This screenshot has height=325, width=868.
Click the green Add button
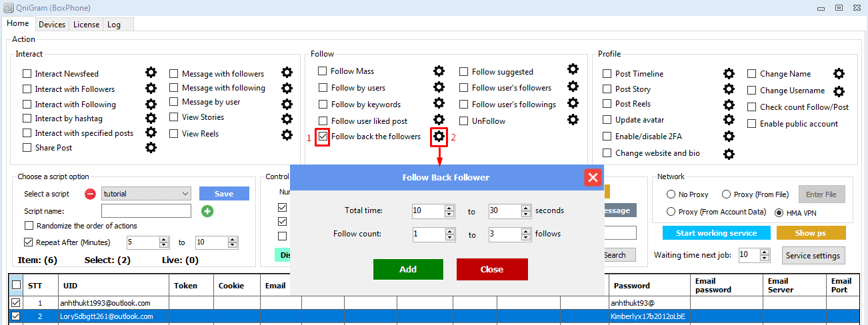tap(408, 269)
